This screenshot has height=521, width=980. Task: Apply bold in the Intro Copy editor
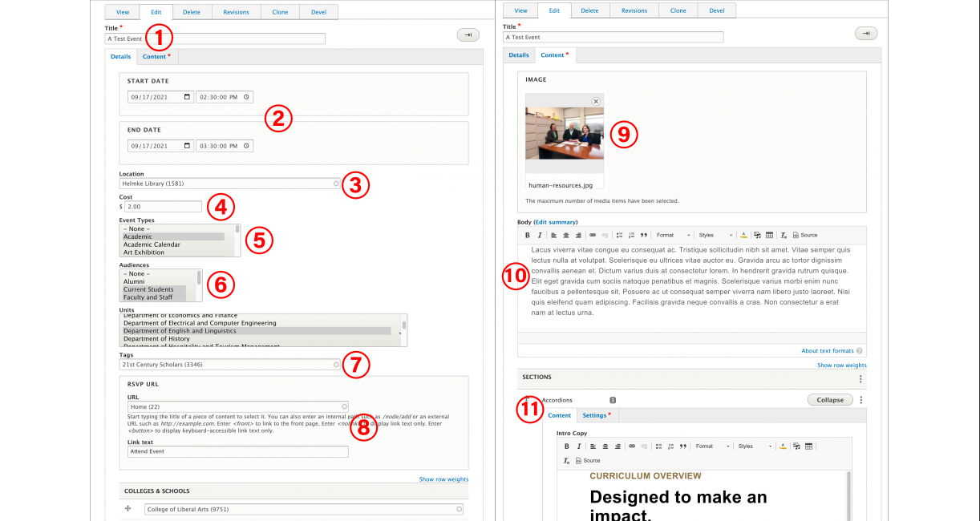(566, 446)
